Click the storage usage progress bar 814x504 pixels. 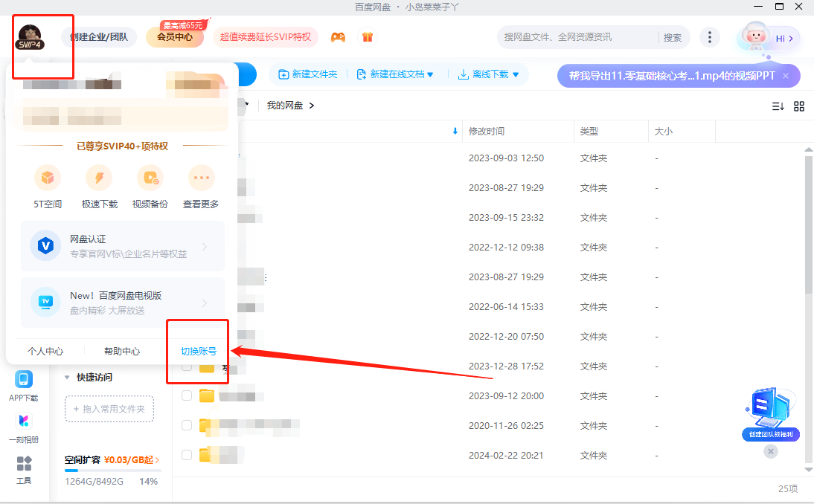click(x=112, y=471)
